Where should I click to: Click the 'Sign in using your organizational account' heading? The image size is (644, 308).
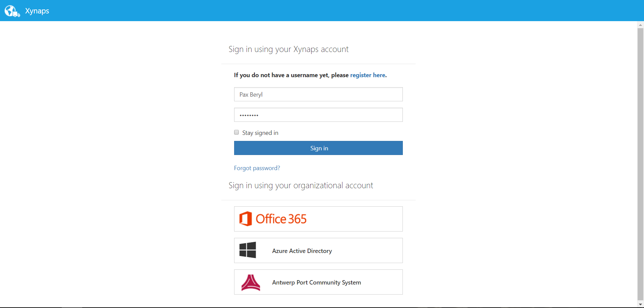301,186
